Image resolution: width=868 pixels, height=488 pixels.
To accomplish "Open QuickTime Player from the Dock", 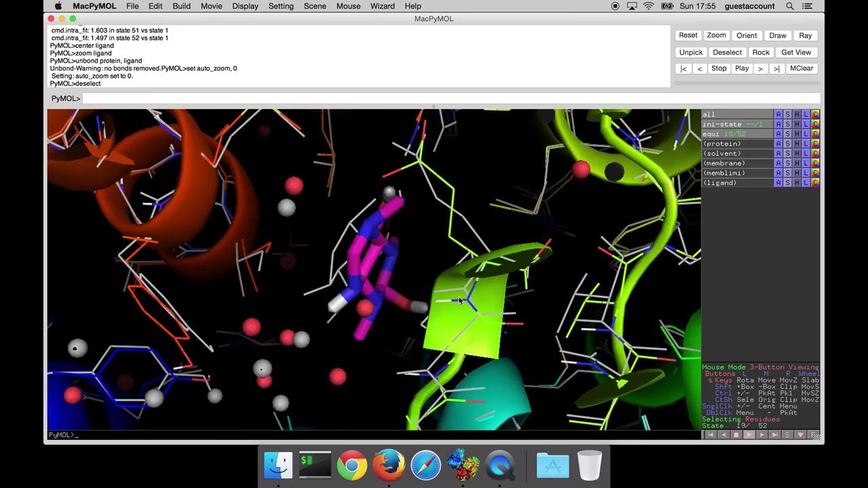I will pos(500,466).
